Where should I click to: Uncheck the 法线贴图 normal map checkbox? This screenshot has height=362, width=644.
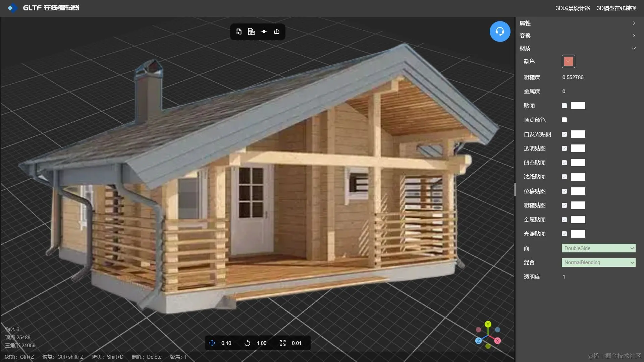[564, 177]
